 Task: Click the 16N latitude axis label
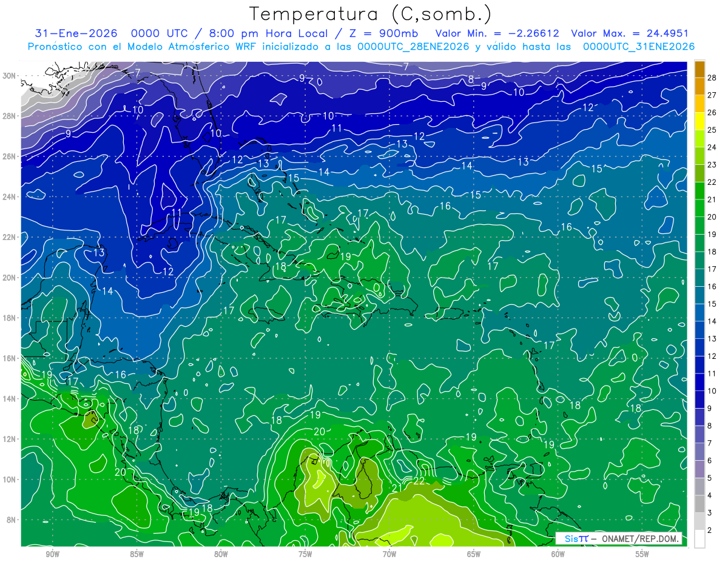(x=10, y=358)
